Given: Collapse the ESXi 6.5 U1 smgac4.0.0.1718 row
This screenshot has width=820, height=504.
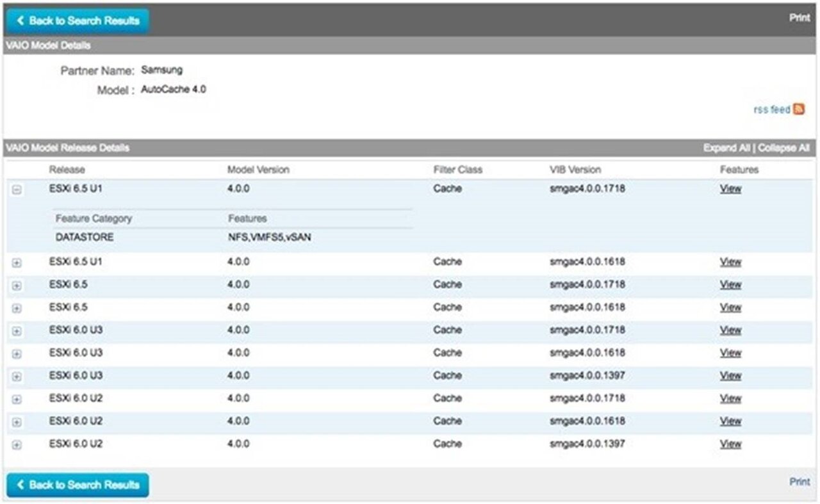Looking at the screenshot, I should point(17,190).
